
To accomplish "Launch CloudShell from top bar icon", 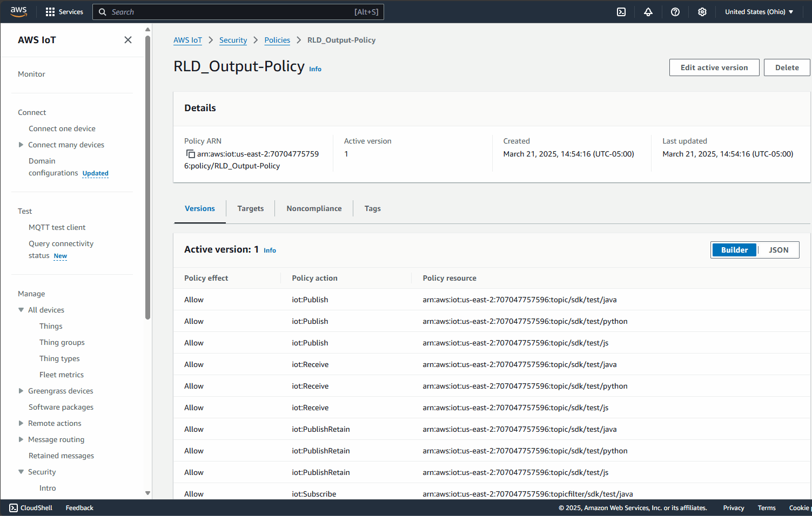I will [621, 12].
